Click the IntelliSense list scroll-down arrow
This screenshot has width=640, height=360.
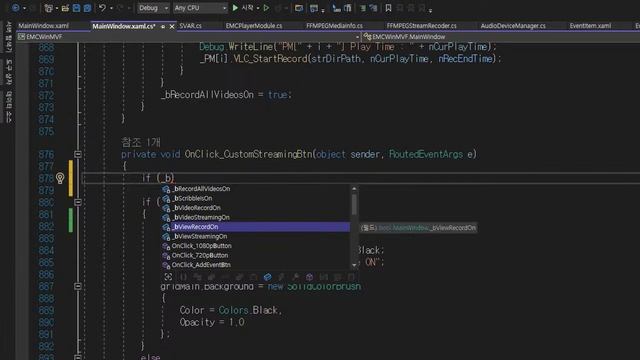coord(354,264)
